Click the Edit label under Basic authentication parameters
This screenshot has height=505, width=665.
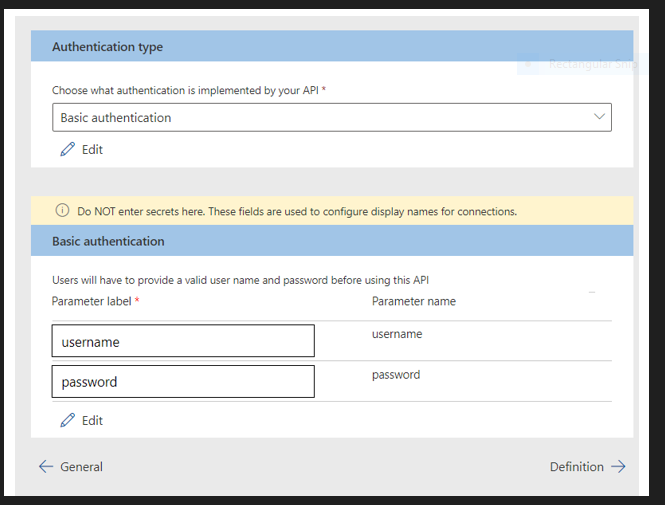click(x=92, y=420)
